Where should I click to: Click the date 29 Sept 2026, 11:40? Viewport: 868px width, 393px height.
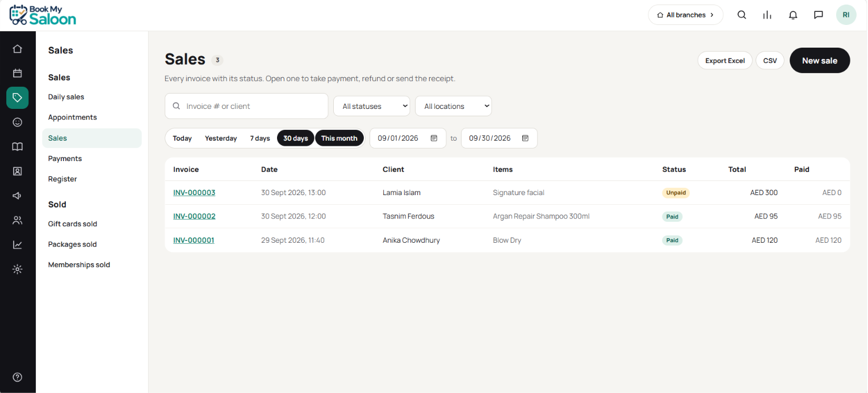click(293, 240)
